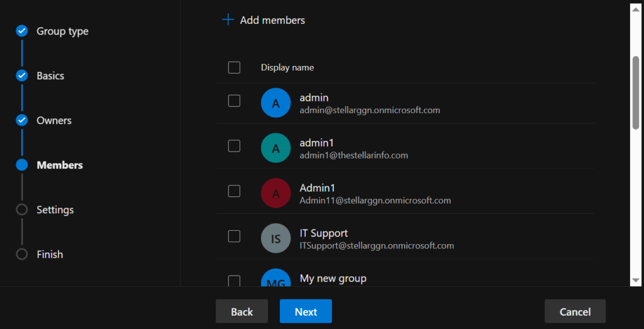Go to the Basics step

50,75
